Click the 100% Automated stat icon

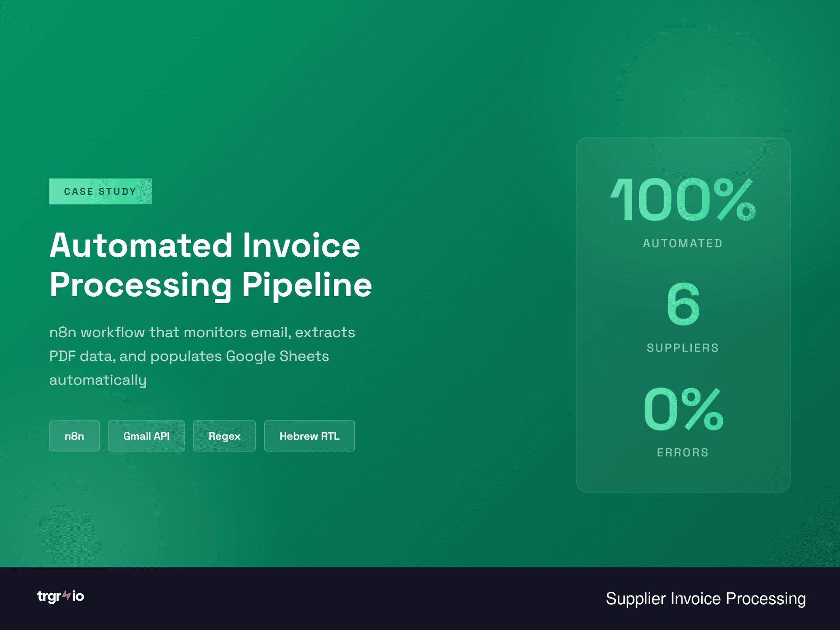pos(682,199)
